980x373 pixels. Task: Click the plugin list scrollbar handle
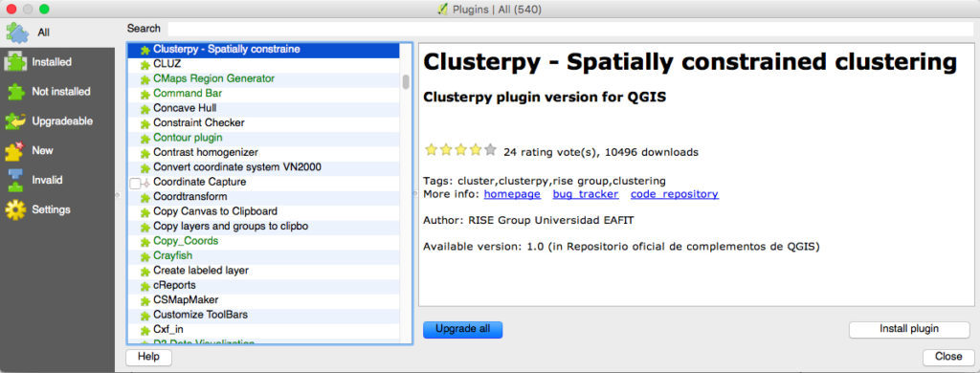click(406, 82)
